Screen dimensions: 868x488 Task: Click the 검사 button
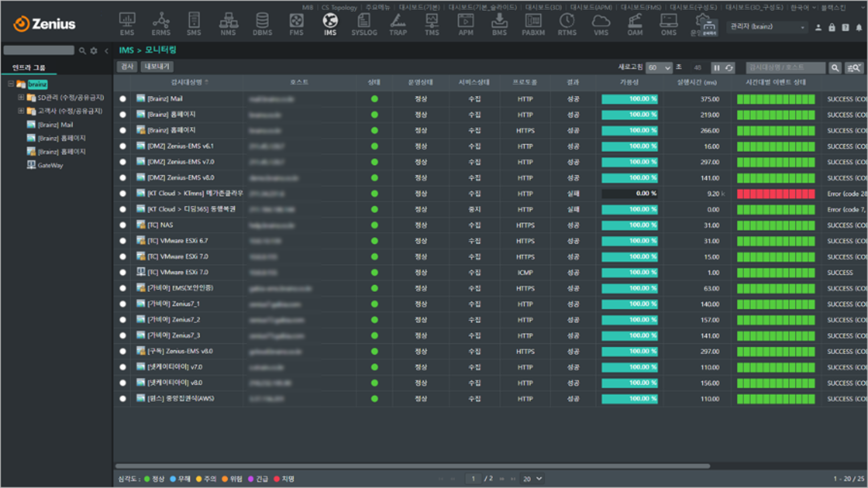click(x=127, y=66)
